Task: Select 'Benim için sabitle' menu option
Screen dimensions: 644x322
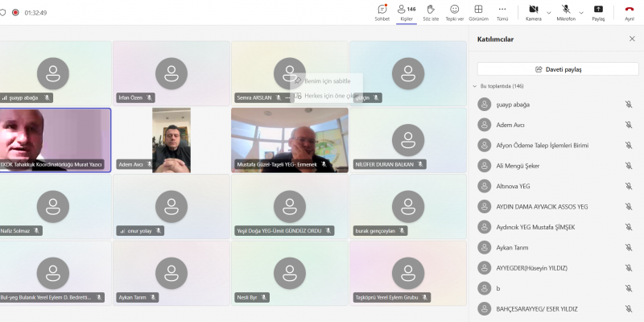Action: (328, 81)
